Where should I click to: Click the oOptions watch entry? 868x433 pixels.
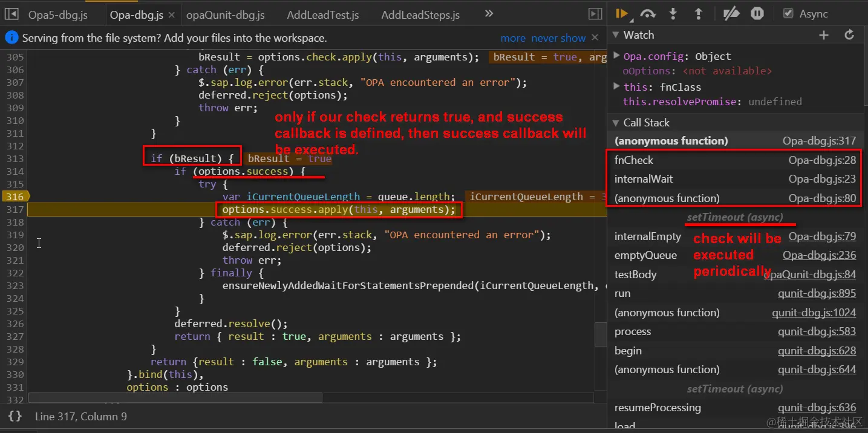[x=697, y=71]
